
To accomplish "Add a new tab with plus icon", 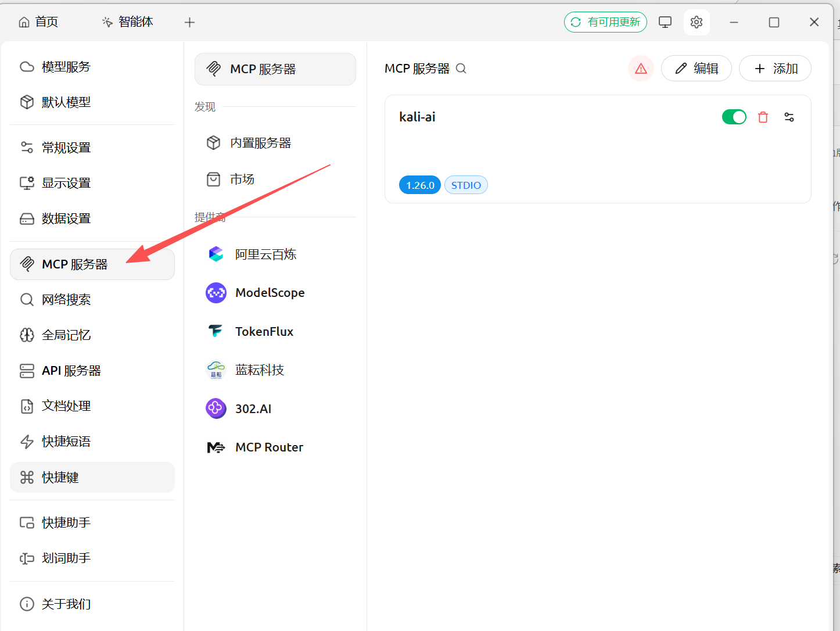I will [x=189, y=23].
